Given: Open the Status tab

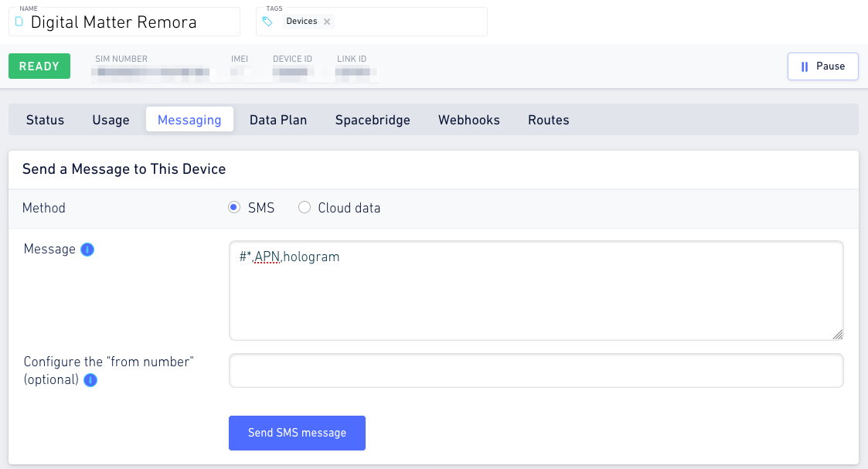Looking at the screenshot, I should 46,120.
